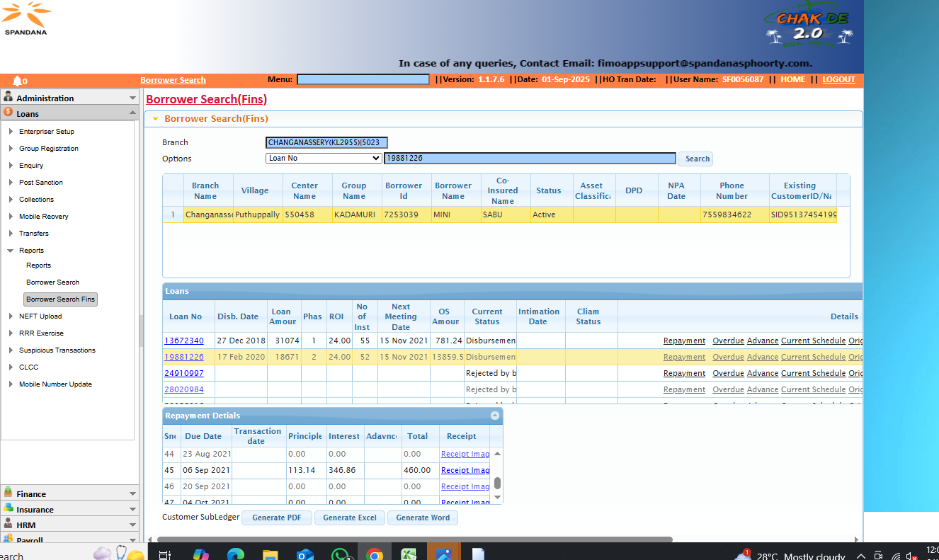The width and height of the screenshot is (939, 560).
Task: Click the Administration person icon
Action: click(x=8, y=97)
